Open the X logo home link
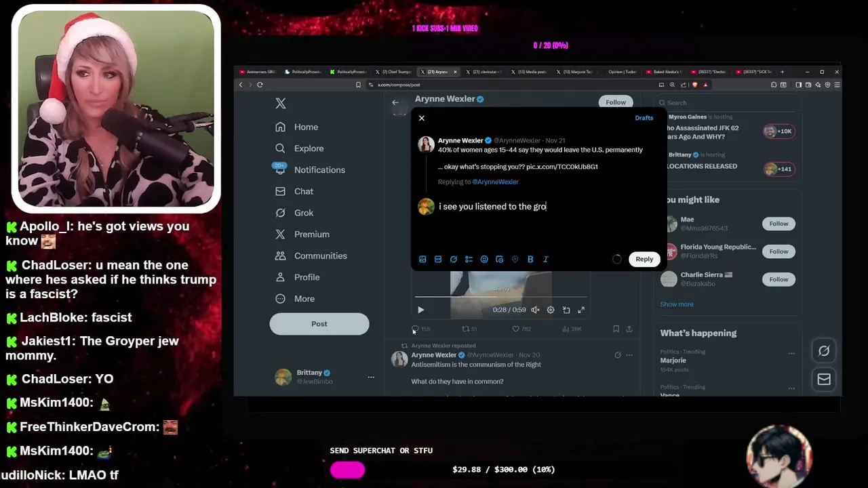Image resolution: width=868 pixels, height=488 pixels. pyautogui.click(x=281, y=103)
